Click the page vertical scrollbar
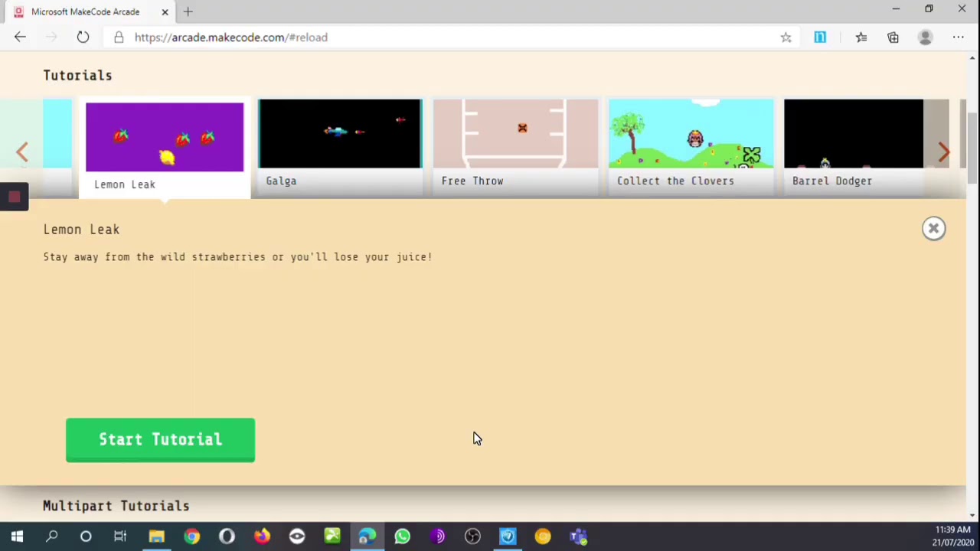Screen dimensions: 980x551 (x=973, y=149)
